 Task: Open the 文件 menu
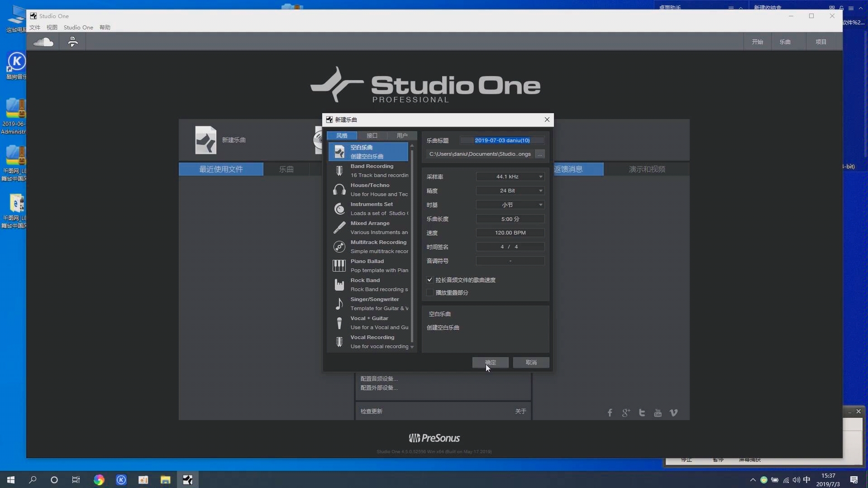point(35,28)
